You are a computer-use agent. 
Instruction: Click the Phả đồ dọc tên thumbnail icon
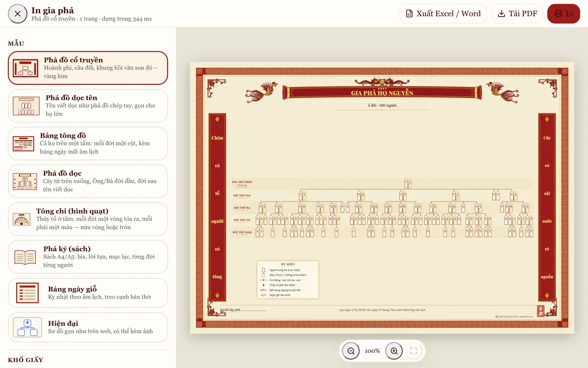click(x=26, y=106)
